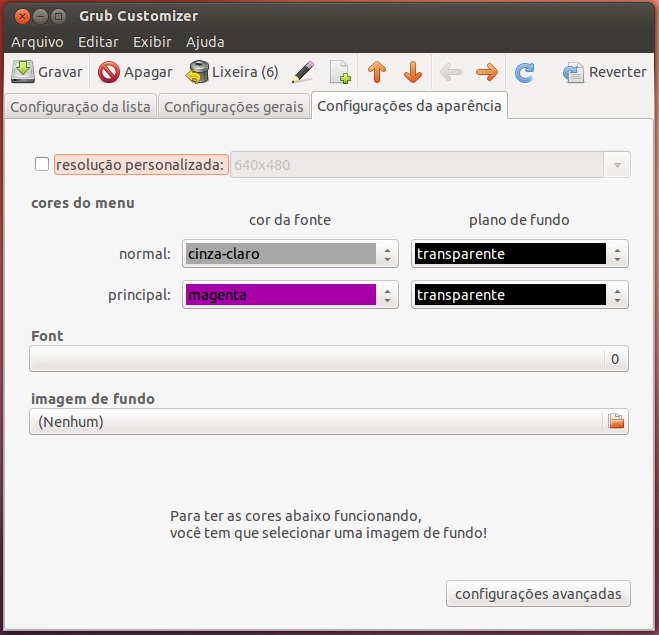Click the Reverter icon
Screen dimensions: 659x635
(x=573, y=72)
